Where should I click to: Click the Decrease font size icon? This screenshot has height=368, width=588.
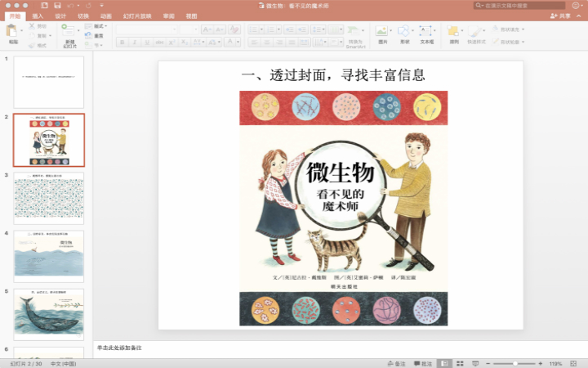[x=220, y=29]
